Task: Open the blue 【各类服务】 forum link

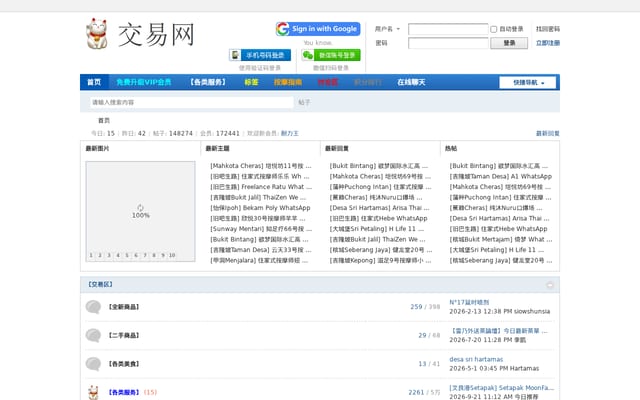Action: click(124, 392)
